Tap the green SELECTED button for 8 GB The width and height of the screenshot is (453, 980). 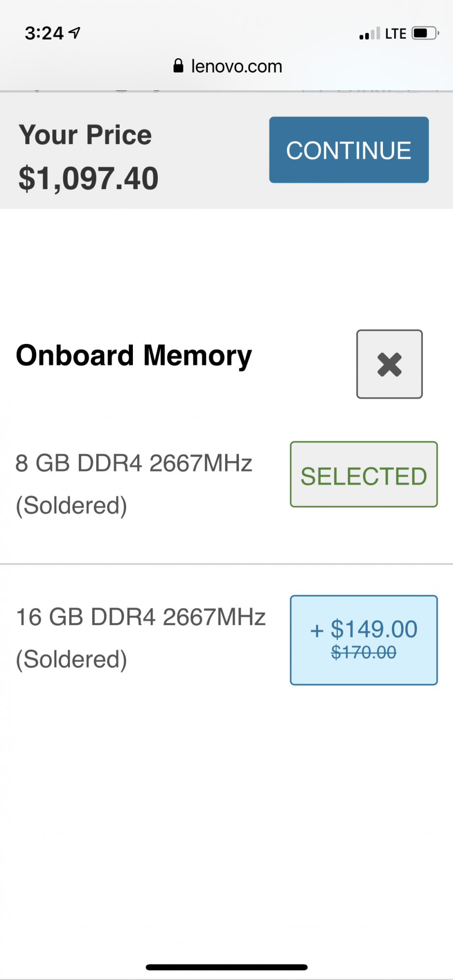[x=363, y=474]
